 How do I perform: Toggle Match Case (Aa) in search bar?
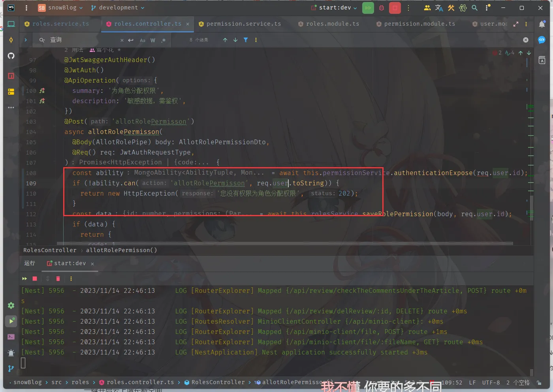(x=143, y=40)
